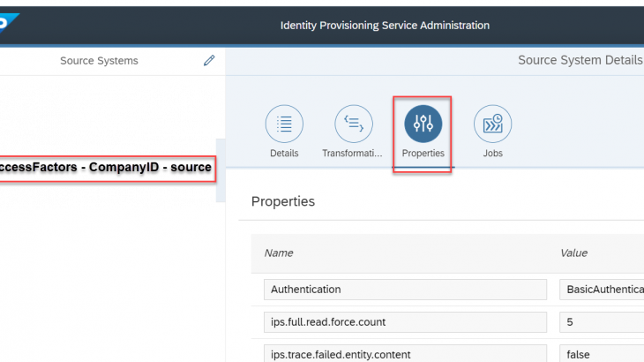
Task: Click the value field containing 5
Action: click(602, 323)
